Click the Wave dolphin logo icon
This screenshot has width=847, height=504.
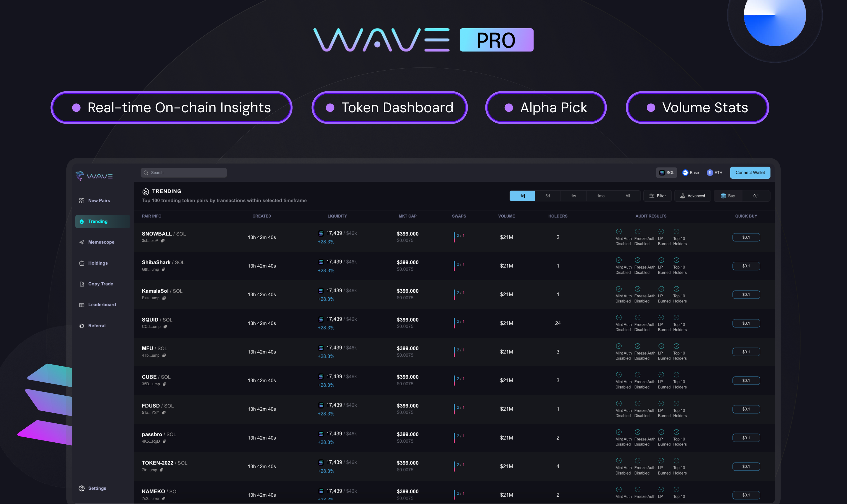(x=80, y=176)
